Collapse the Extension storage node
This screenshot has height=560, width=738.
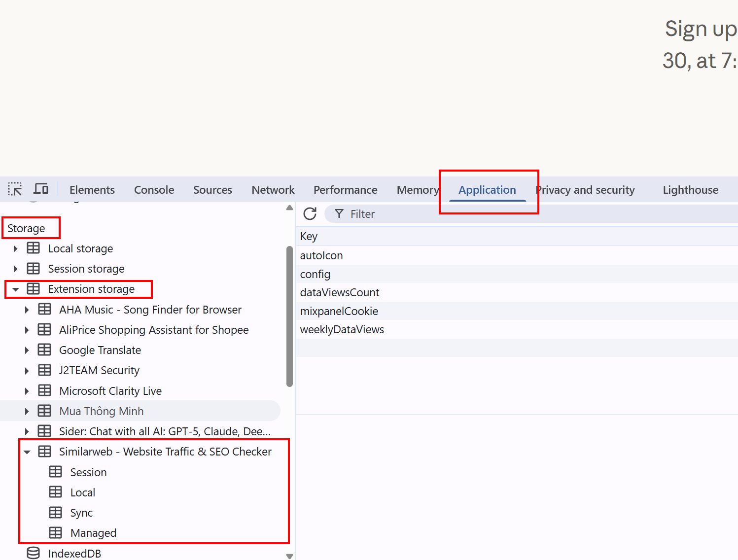[15, 289]
